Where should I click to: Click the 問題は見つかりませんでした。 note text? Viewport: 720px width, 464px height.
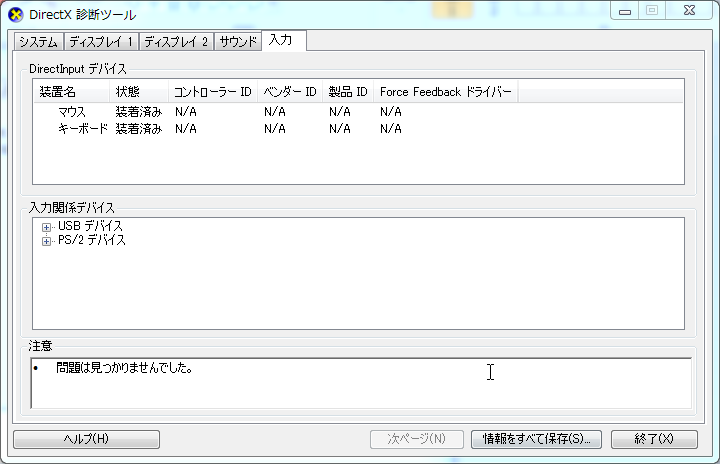click(124, 368)
